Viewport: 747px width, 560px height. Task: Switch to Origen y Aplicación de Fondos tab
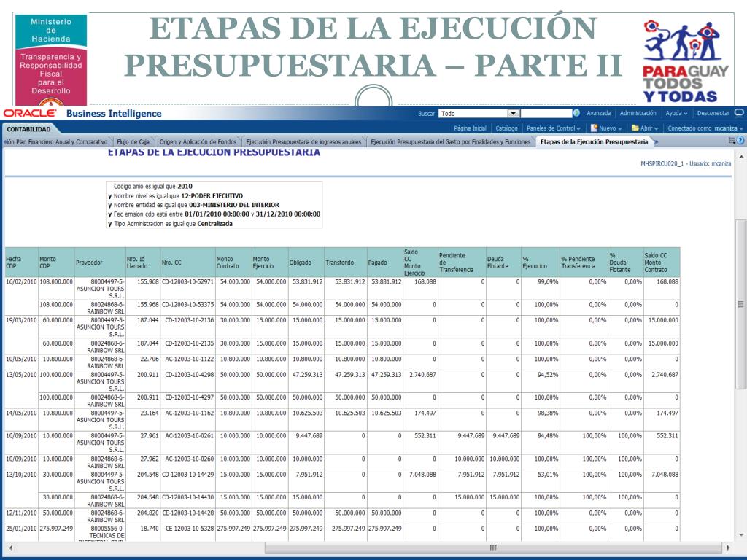198,142
